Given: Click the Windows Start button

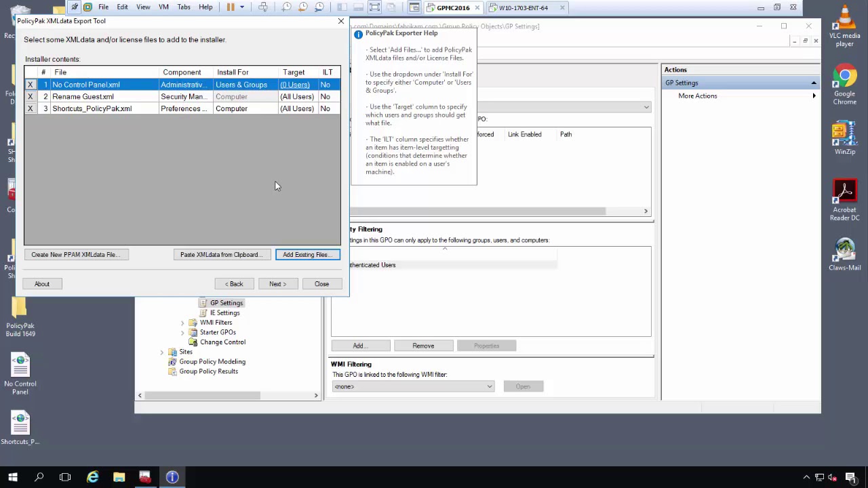Looking at the screenshot, I should click(13, 477).
